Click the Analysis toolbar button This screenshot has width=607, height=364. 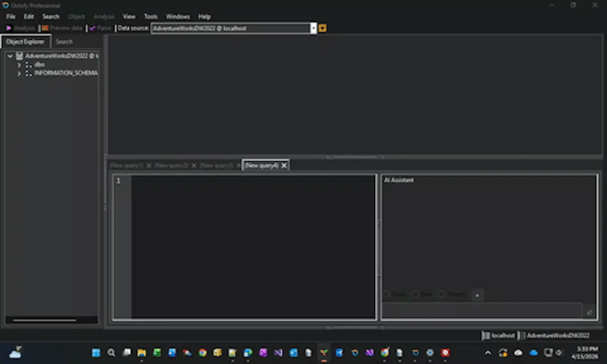tap(20, 28)
